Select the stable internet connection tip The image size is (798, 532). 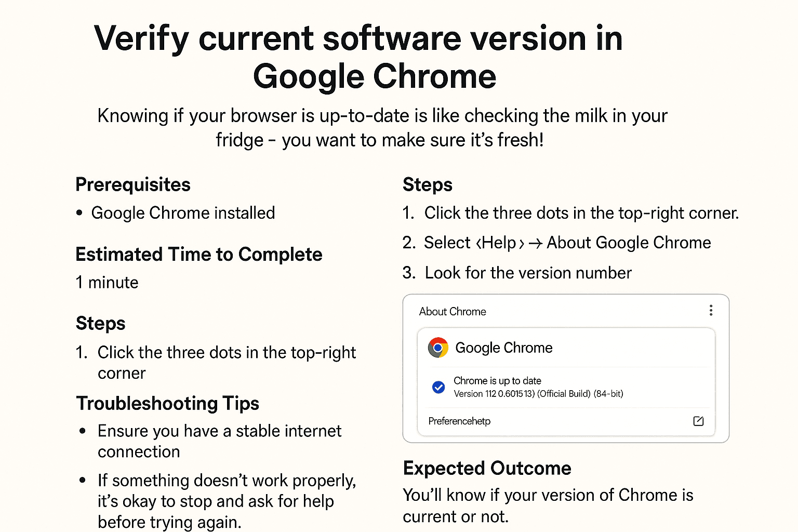click(x=219, y=441)
